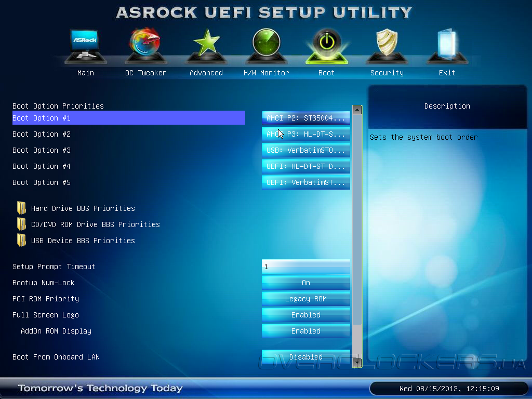Open the Boot Option #5 value UEFI: VerbatimST
This screenshot has width=532, height=399.
tap(305, 182)
